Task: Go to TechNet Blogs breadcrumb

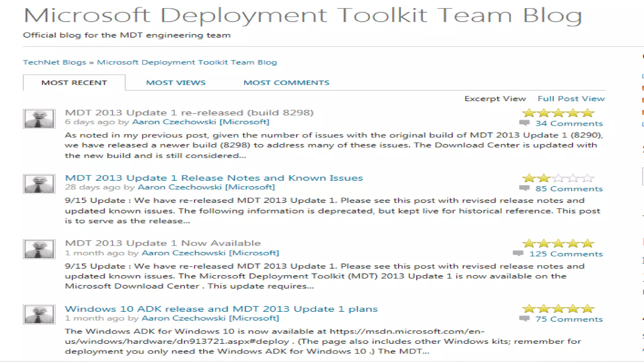Action: click(x=54, y=62)
